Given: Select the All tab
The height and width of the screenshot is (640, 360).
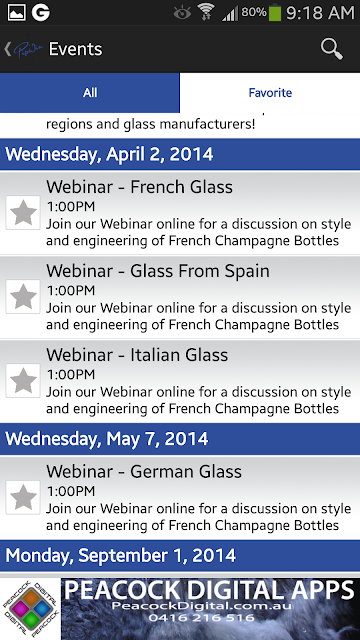Looking at the screenshot, I should click(x=90, y=93).
